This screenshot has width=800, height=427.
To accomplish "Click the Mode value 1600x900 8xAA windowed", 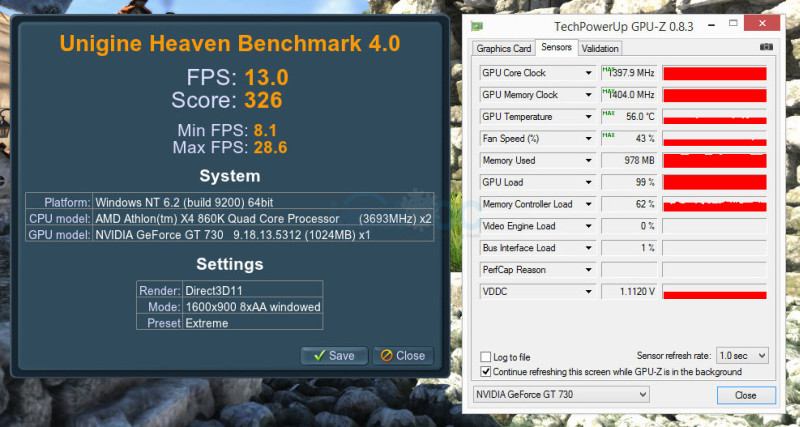I will 253,307.
